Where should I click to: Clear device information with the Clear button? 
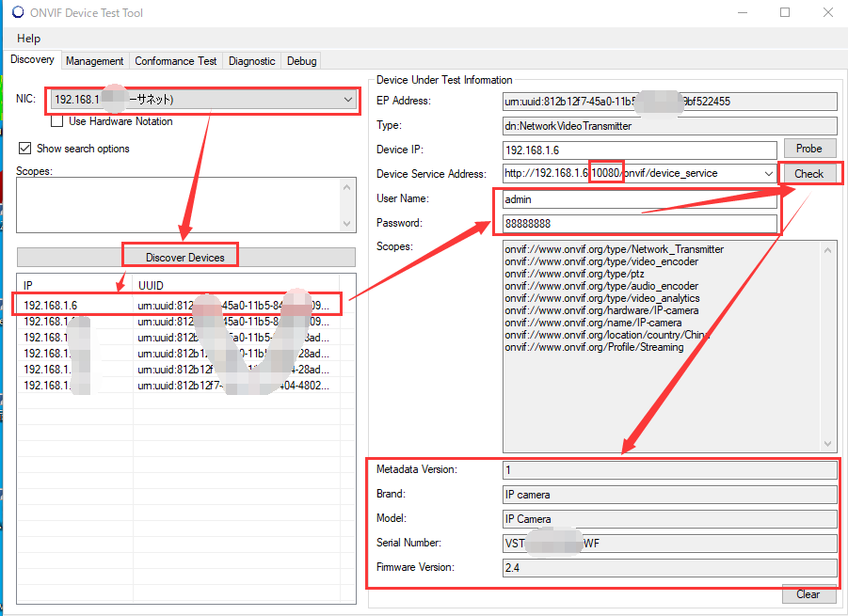coord(808,594)
